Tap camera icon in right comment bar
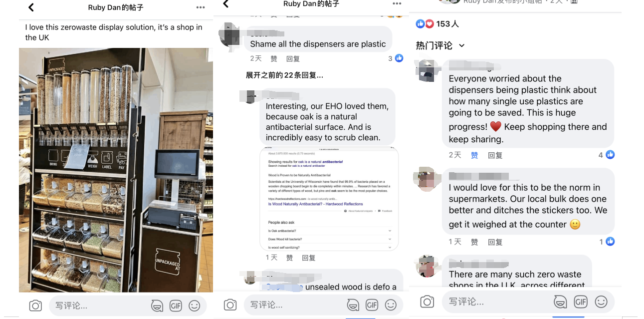 pyautogui.click(x=428, y=302)
